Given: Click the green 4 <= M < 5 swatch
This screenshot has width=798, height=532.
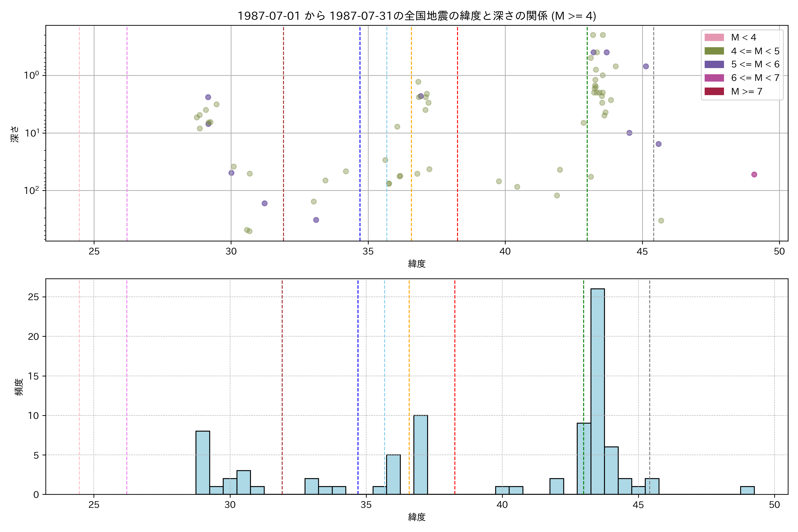Looking at the screenshot, I should pos(714,51).
